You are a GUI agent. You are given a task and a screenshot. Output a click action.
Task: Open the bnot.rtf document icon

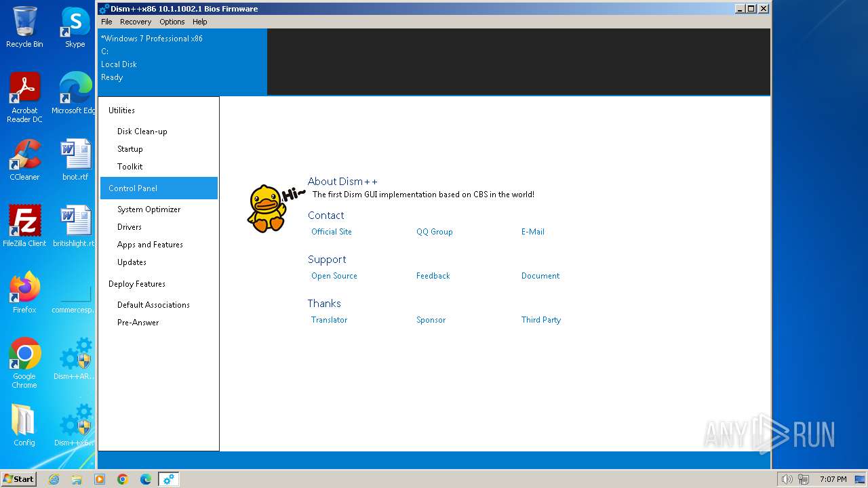pos(75,160)
